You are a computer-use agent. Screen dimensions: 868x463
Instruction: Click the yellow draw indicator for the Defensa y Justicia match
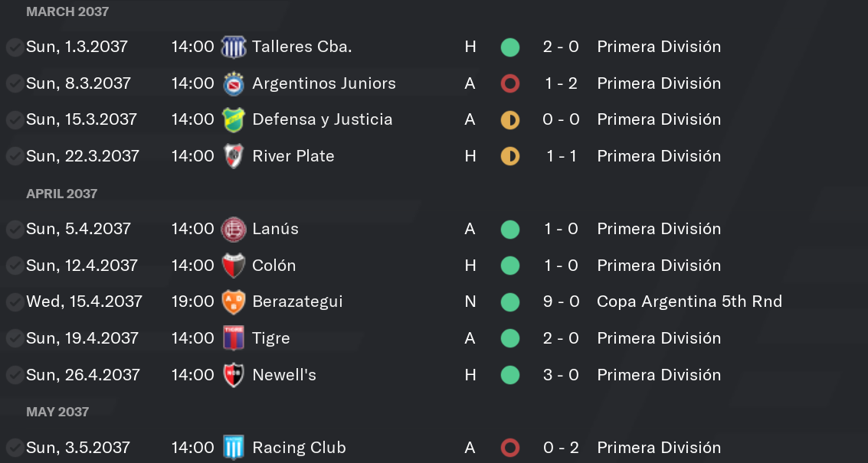pos(509,119)
